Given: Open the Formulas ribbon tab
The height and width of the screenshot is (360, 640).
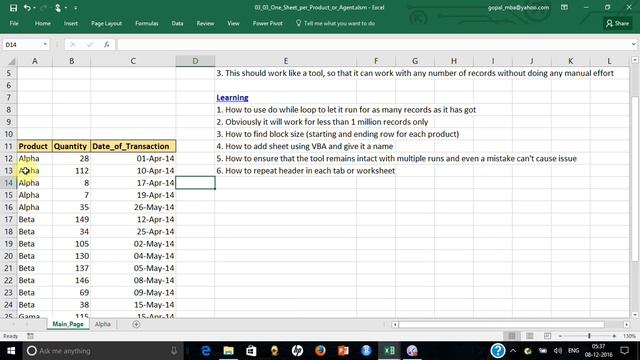Looking at the screenshot, I should 147,23.
